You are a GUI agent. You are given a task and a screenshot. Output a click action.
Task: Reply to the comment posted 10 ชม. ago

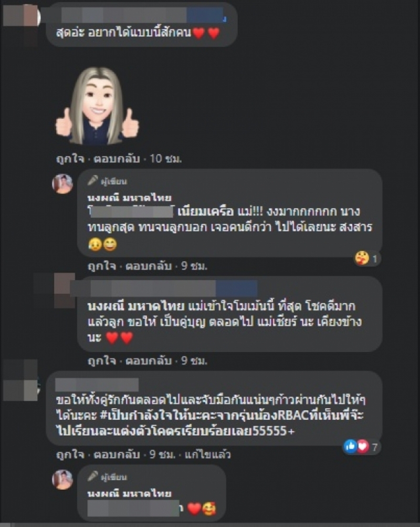[x=117, y=158]
